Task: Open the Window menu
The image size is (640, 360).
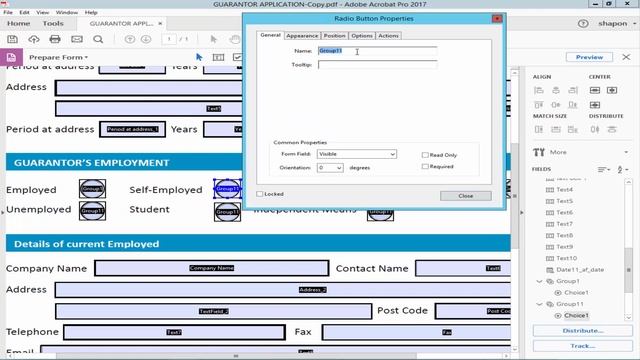Action: tap(67, 12)
